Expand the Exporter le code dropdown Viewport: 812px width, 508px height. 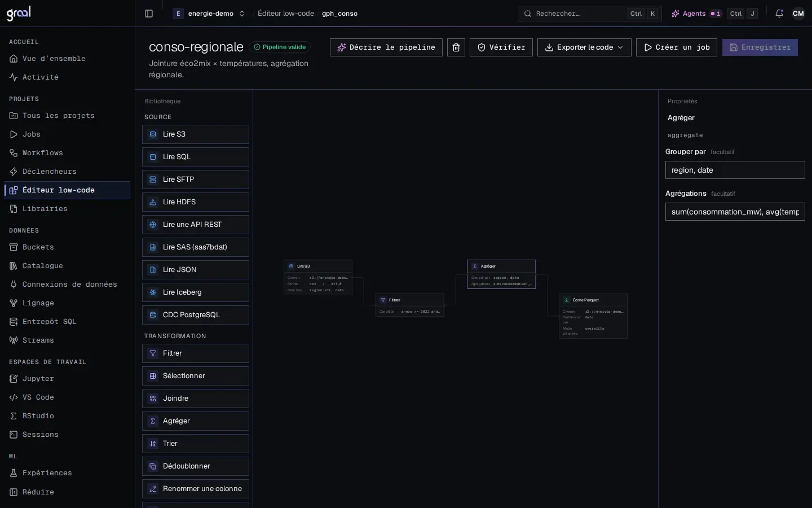pos(584,47)
